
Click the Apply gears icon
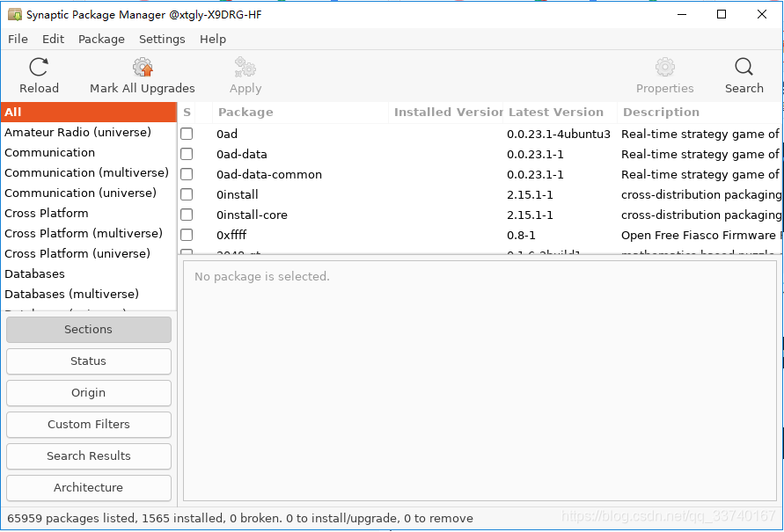[x=245, y=67]
